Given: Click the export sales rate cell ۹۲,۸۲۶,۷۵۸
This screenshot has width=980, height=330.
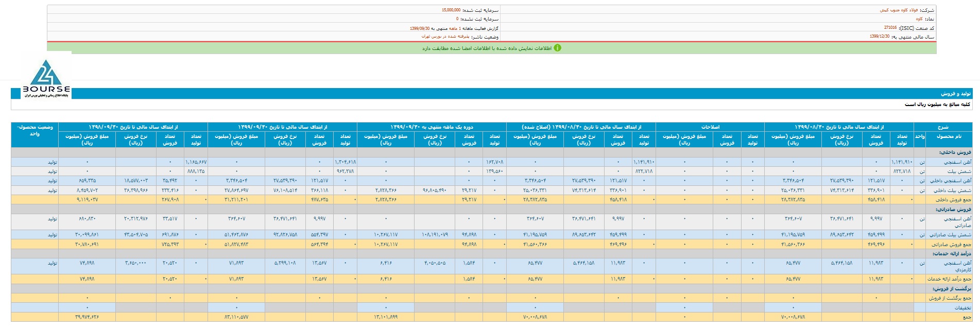Looking at the screenshot, I should [285, 235].
